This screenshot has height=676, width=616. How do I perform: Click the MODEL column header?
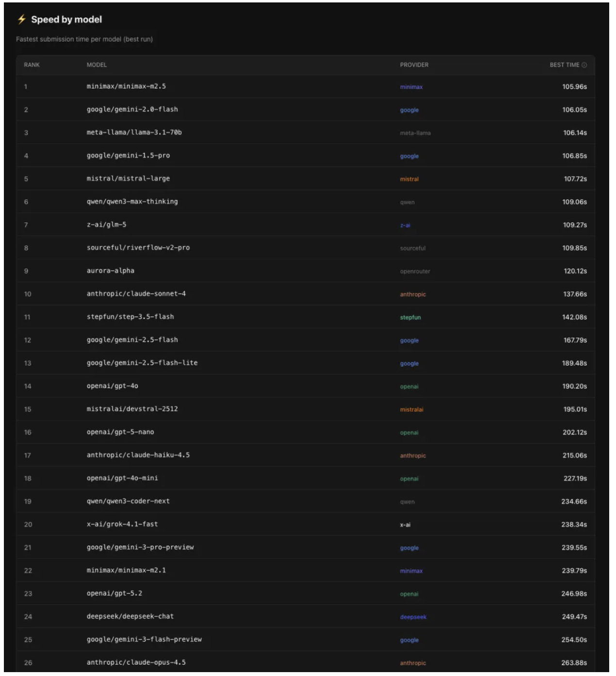click(x=97, y=65)
